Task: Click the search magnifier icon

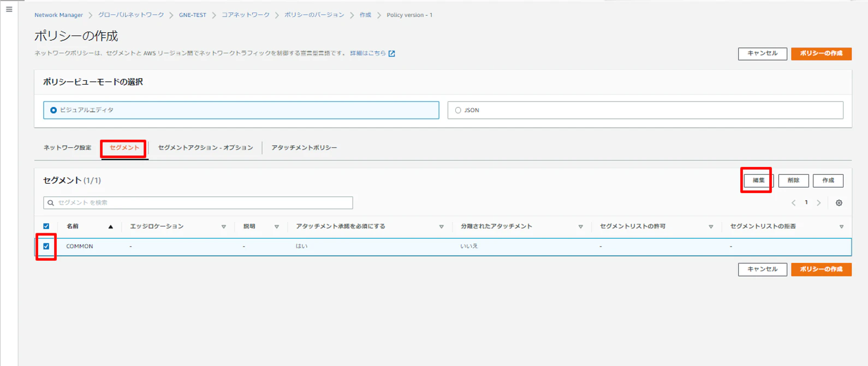Action: point(51,203)
